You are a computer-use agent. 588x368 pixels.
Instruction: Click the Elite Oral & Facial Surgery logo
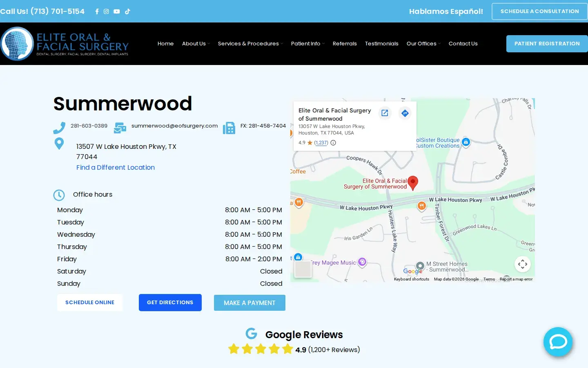(65, 44)
